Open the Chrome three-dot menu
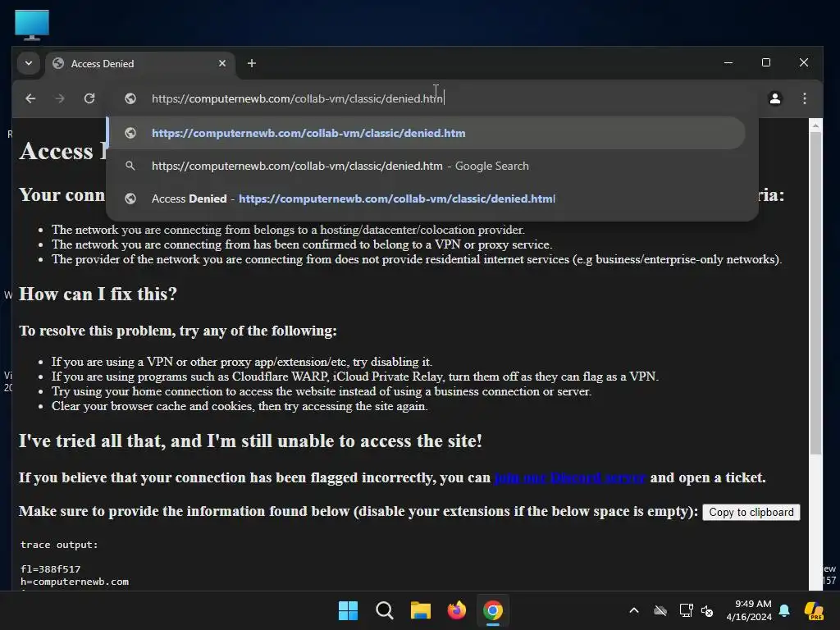 click(804, 98)
